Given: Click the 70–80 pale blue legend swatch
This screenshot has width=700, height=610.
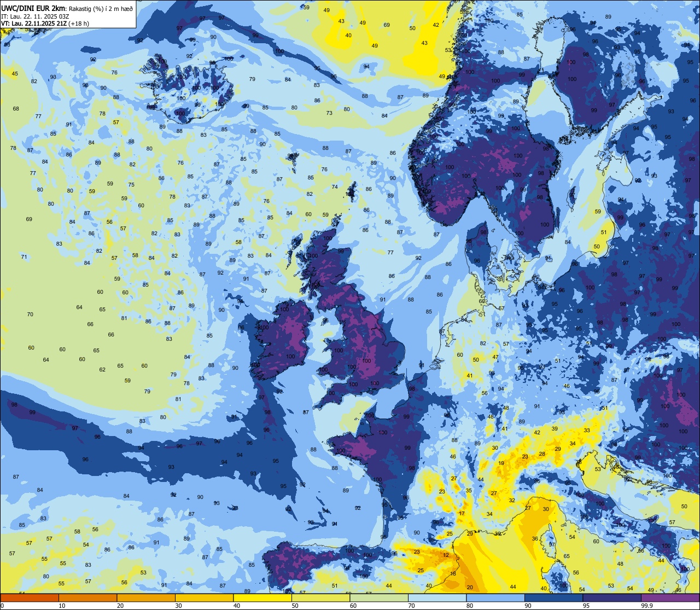Looking at the screenshot, I should (437, 597).
